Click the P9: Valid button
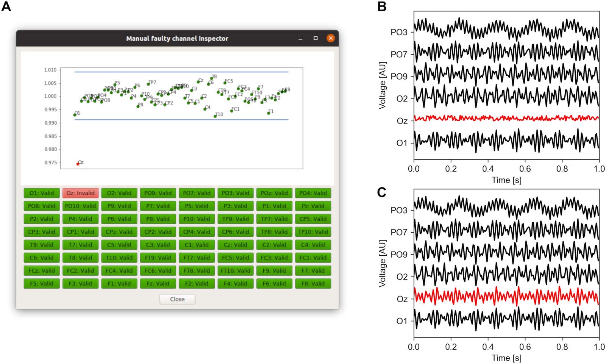Screen dimensions: 606x364 pyautogui.click(x=119, y=206)
